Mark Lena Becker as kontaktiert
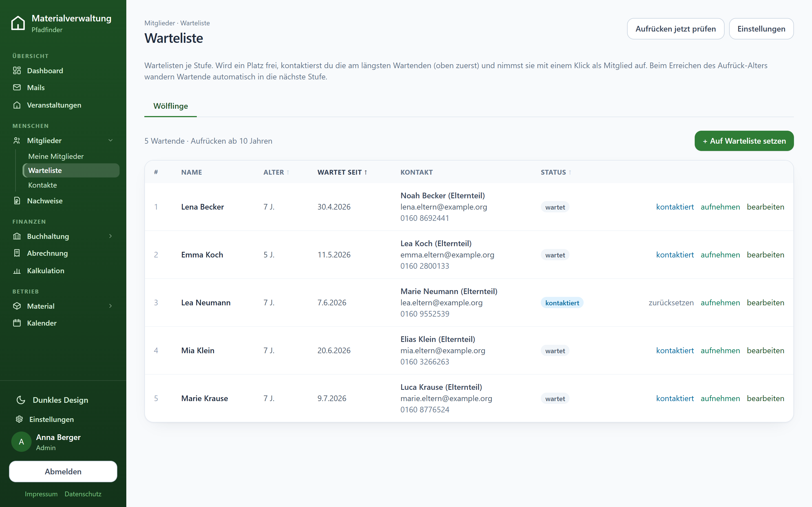Viewport: 812px width, 507px height. click(675, 207)
